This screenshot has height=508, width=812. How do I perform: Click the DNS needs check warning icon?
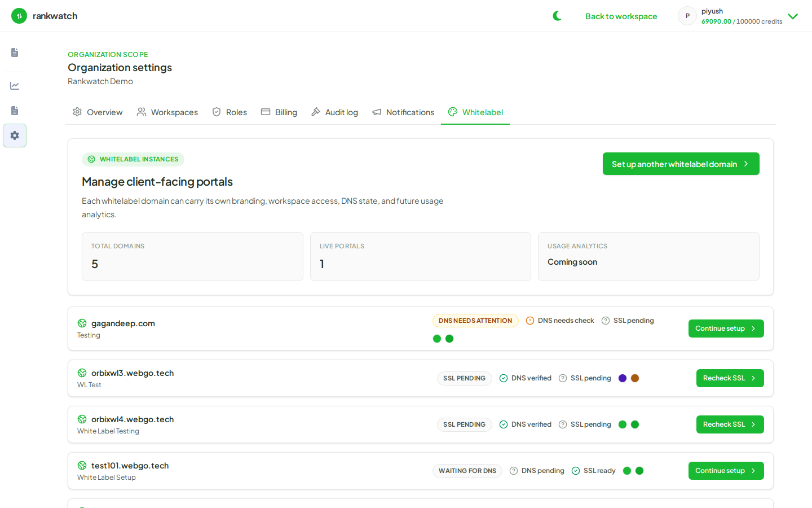pyautogui.click(x=530, y=321)
